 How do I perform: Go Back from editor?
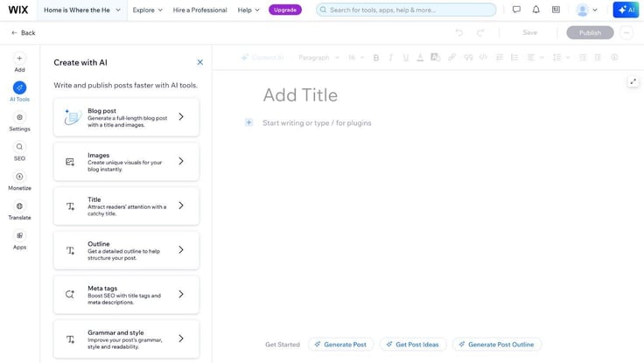coord(24,32)
